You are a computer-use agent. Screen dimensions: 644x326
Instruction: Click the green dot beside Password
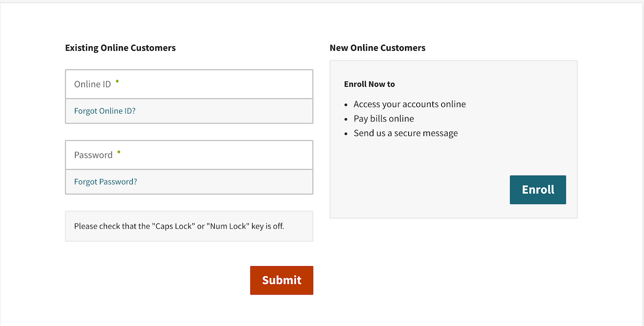coord(119,152)
